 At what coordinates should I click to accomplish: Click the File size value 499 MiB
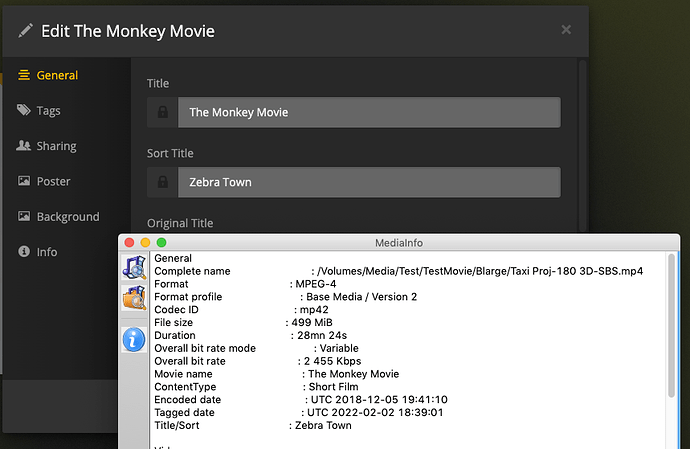pyautogui.click(x=312, y=322)
